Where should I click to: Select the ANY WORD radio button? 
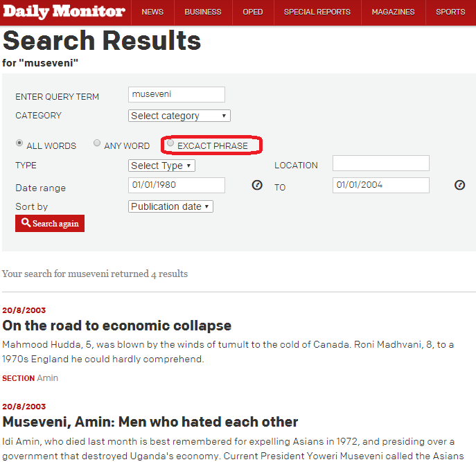point(97,143)
